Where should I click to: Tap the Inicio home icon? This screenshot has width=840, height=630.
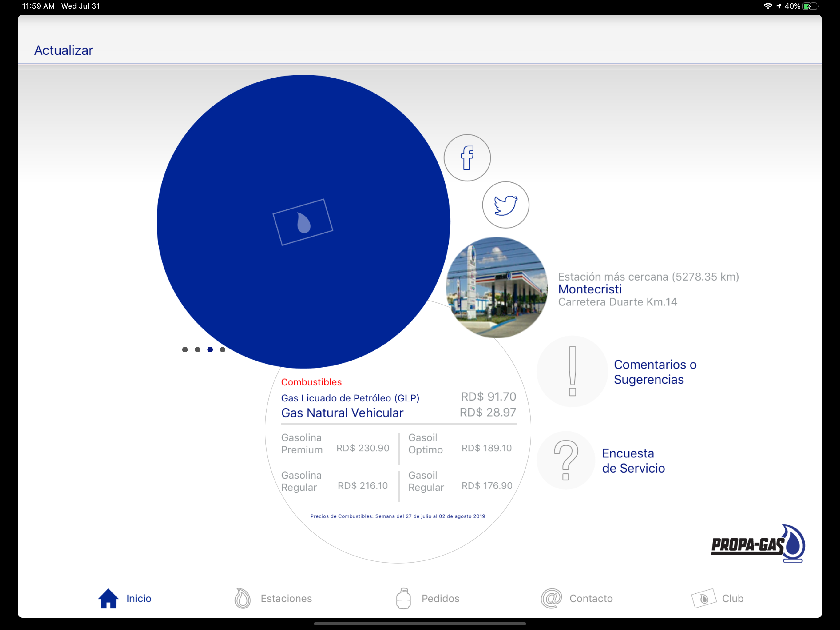pyautogui.click(x=108, y=598)
